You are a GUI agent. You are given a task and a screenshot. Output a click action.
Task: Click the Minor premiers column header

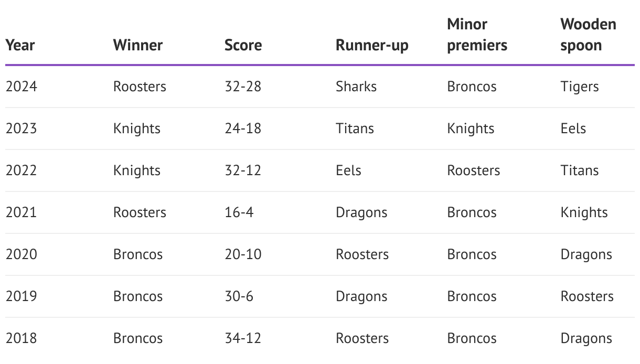[x=477, y=35]
